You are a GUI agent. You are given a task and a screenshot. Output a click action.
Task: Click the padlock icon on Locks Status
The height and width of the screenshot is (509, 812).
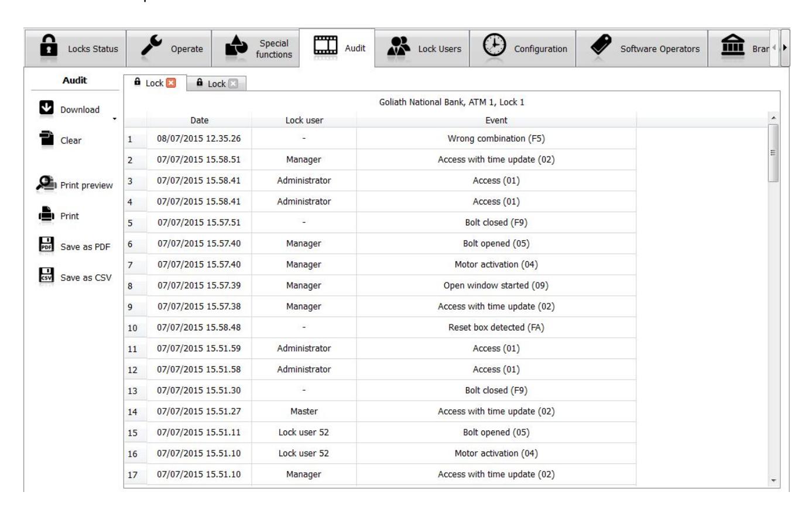pyautogui.click(x=48, y=47)
